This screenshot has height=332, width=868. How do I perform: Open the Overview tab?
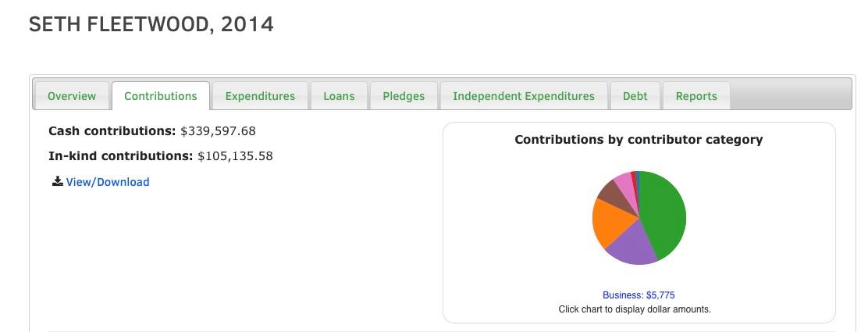coord(72,96)
